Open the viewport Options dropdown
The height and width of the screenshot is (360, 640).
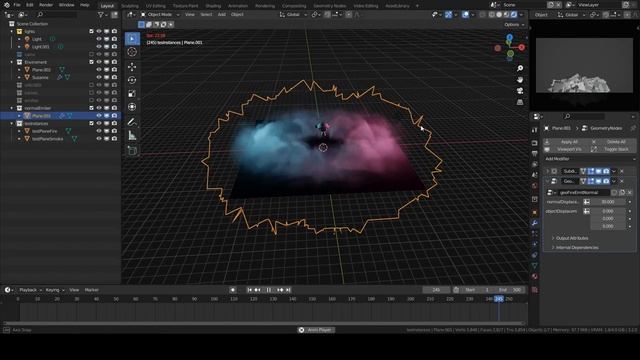coord(514,24)
